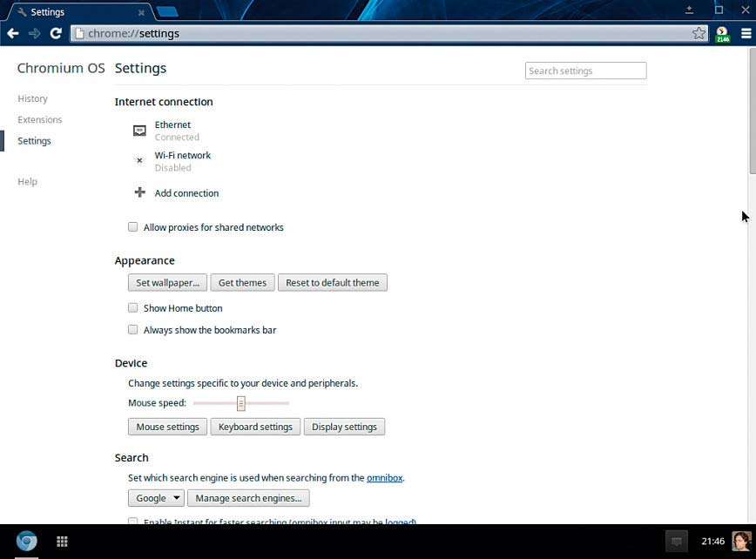Open Extensions in the sidebar

coord(40,119)
